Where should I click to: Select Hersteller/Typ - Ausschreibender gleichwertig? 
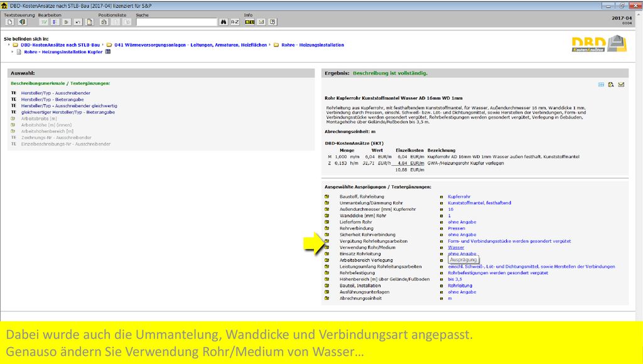pyautogui.click(x=69, y=106)
